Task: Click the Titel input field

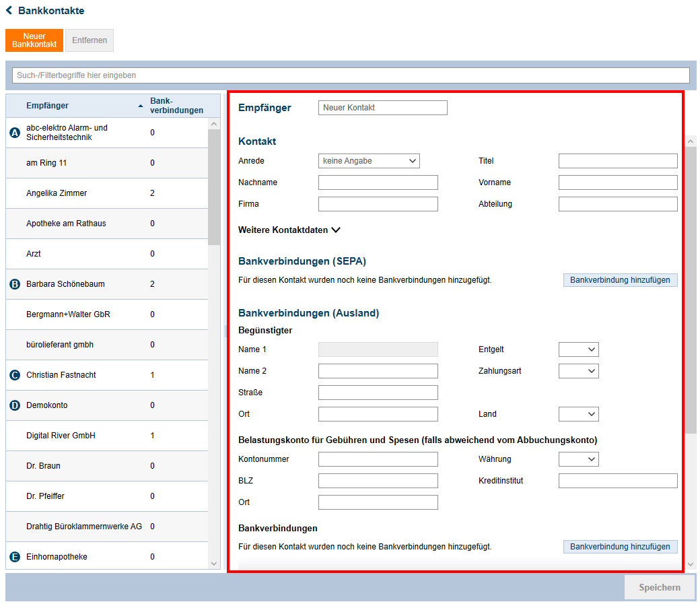Action: point(618,161)
